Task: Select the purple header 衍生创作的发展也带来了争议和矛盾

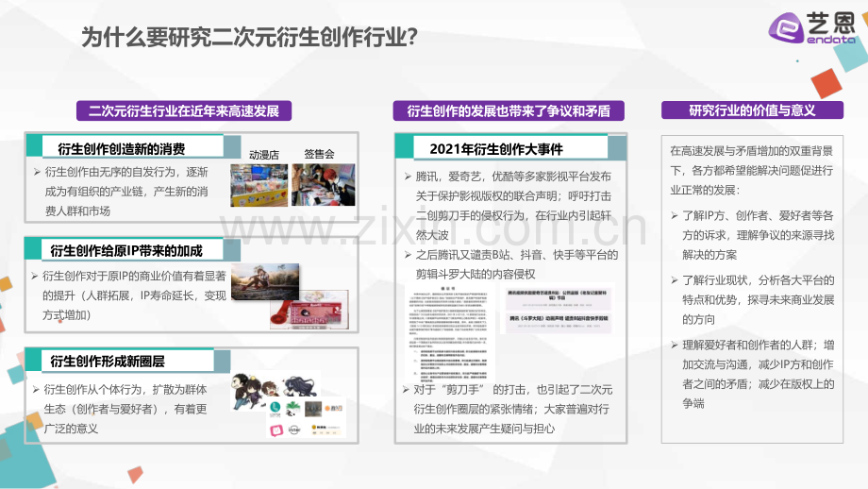Action: pyautogui.click(x=509, y=110)
